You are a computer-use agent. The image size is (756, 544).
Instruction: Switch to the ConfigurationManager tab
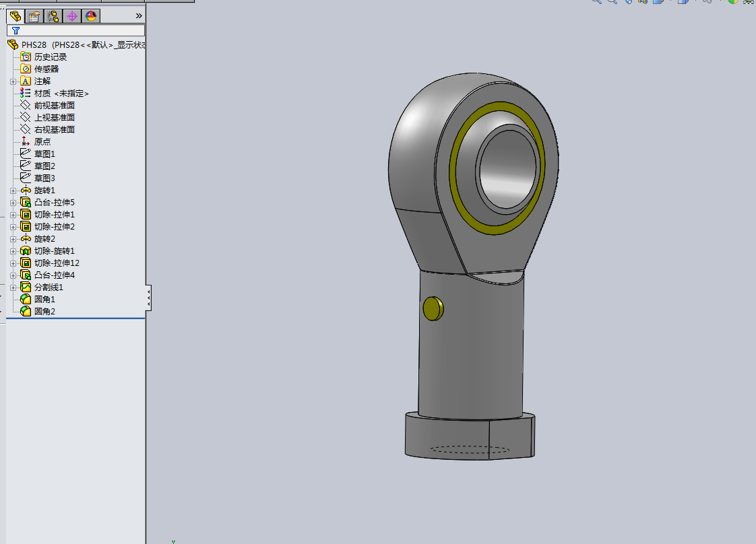click(53, 16)
